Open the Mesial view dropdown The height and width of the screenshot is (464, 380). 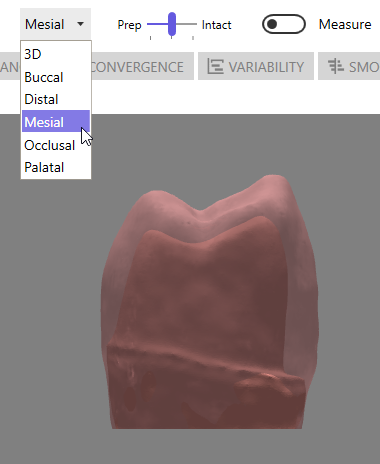55,24
